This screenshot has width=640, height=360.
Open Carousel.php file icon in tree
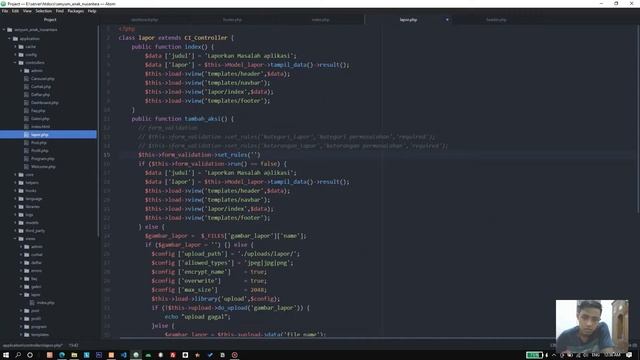click(27, 79)
